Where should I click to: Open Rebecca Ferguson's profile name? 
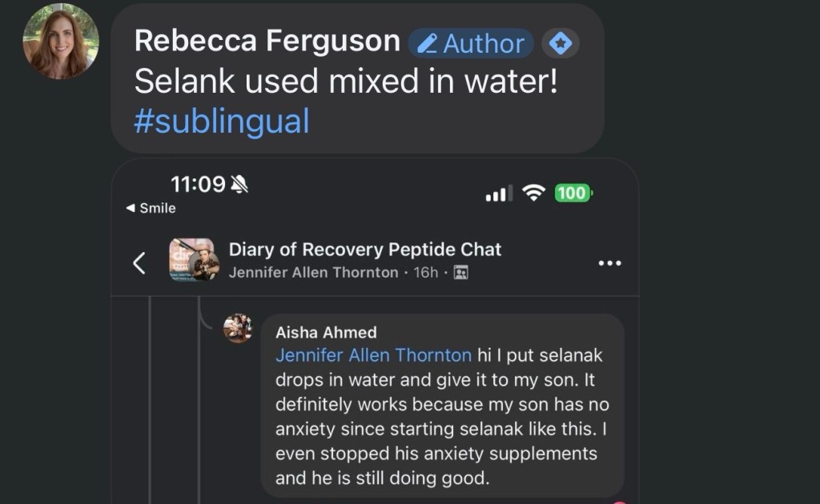267,40
